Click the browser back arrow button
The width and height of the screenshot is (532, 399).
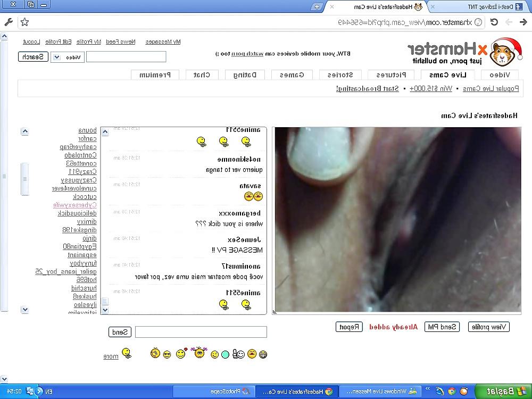[x=523, y=22]
